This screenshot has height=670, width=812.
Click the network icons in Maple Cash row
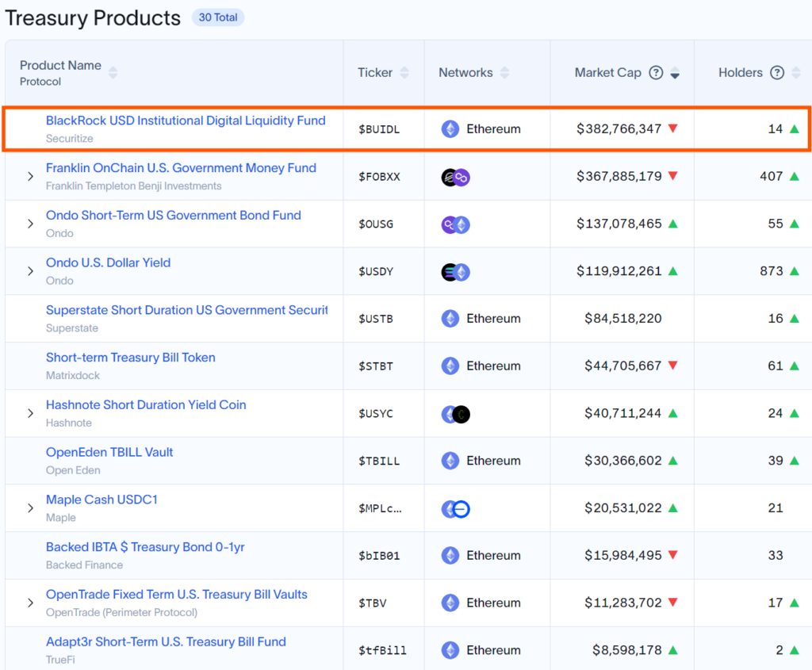[456, 508]
